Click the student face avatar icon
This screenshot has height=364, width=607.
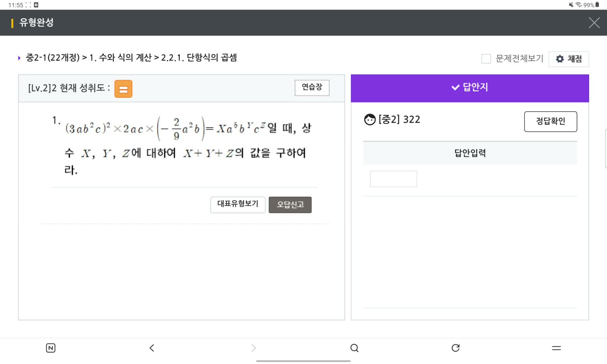(x=370, y=120)
